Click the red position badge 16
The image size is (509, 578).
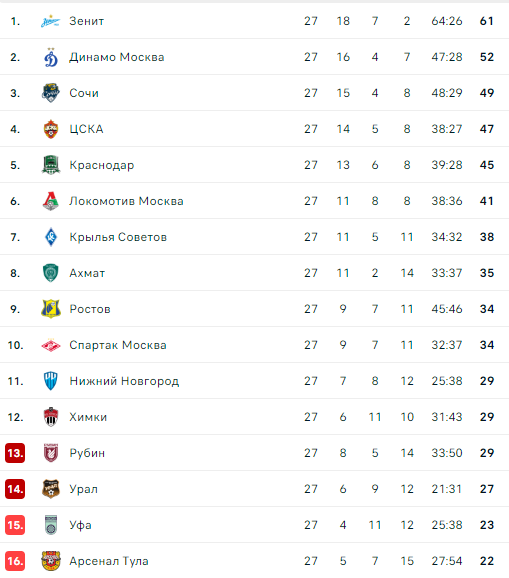pyautogui.click(x=15, y=561)
